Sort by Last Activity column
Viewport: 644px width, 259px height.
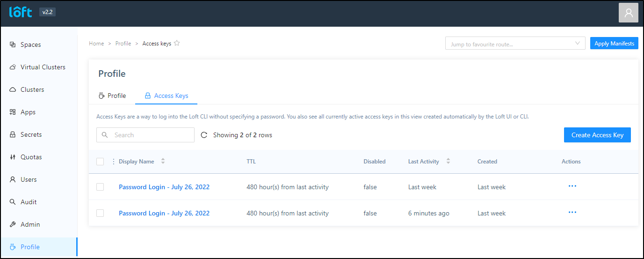tap(448, 161)
